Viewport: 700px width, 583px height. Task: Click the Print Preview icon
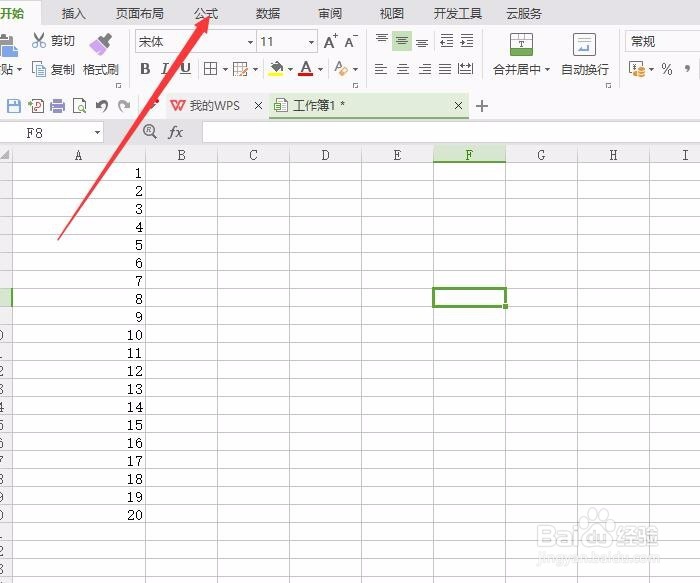(79, 106)
